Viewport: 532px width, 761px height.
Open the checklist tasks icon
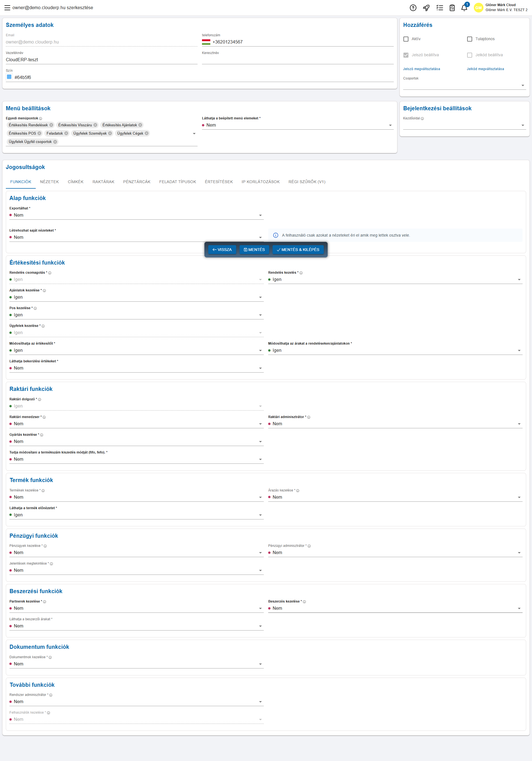(439, 8)
